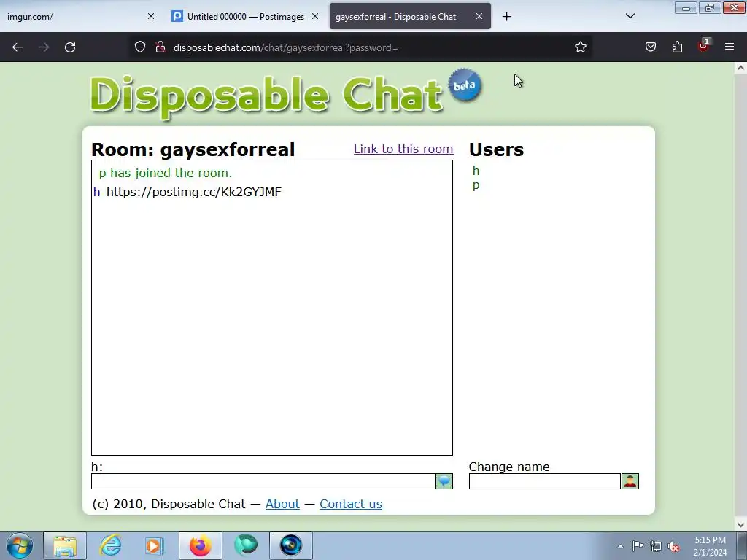Click the Room: gaysexforreal heading
The image size is (747, 560).
(x=193, y=149)
